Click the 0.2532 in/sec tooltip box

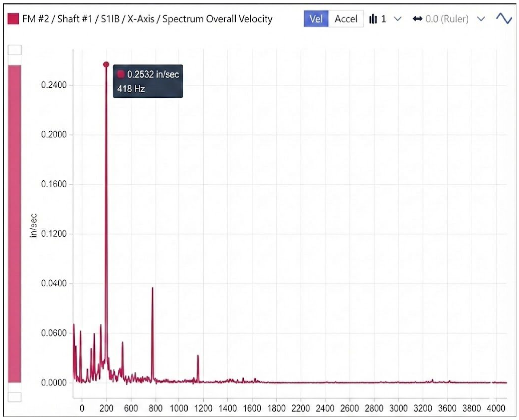[x=148, y=81]
